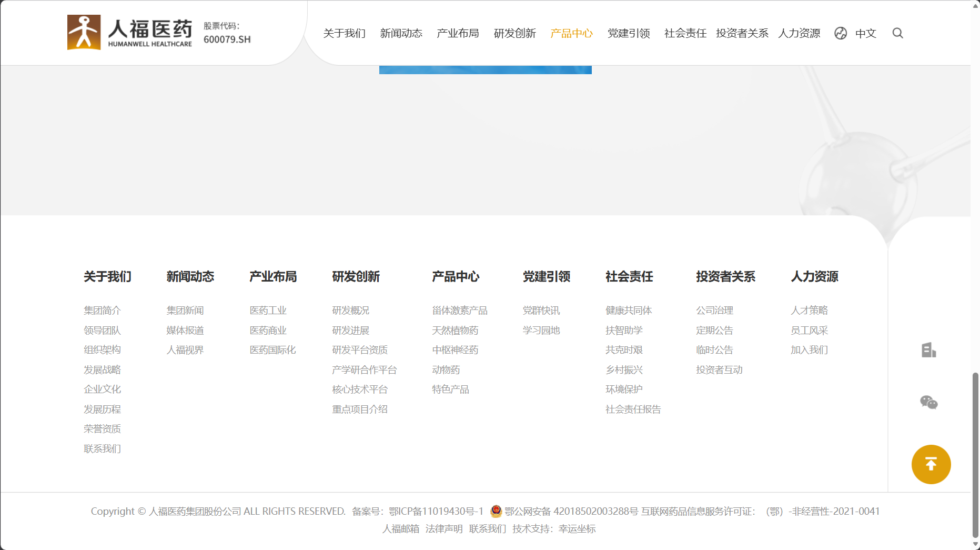Open the 集团简介 footer link
980x550 pixels.
102,311
